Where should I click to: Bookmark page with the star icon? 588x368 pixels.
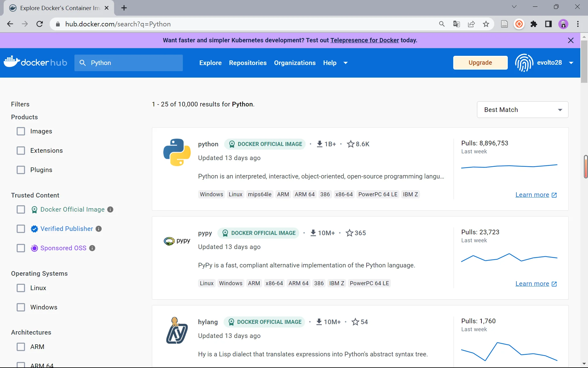486,24
